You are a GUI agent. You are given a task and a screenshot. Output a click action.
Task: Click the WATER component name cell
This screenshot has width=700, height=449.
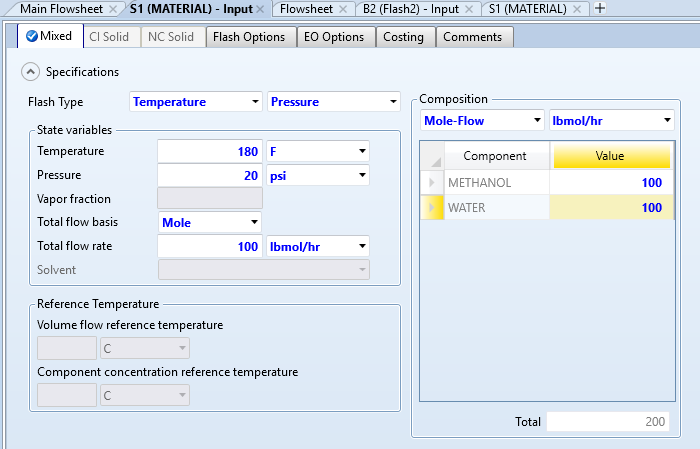point(496,207)
